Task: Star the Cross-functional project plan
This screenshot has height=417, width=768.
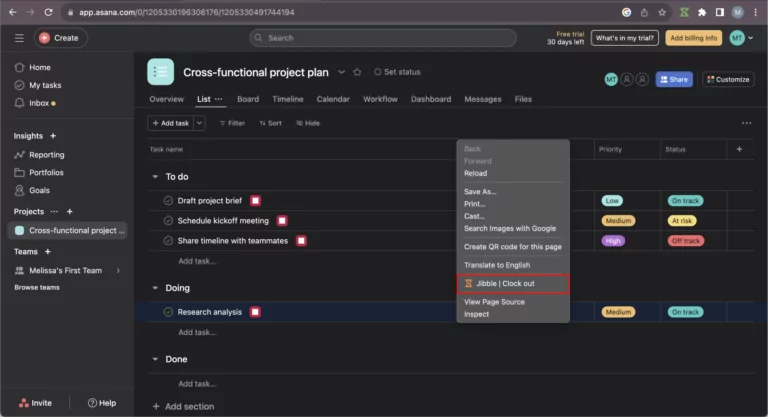Action: [357, 72]
